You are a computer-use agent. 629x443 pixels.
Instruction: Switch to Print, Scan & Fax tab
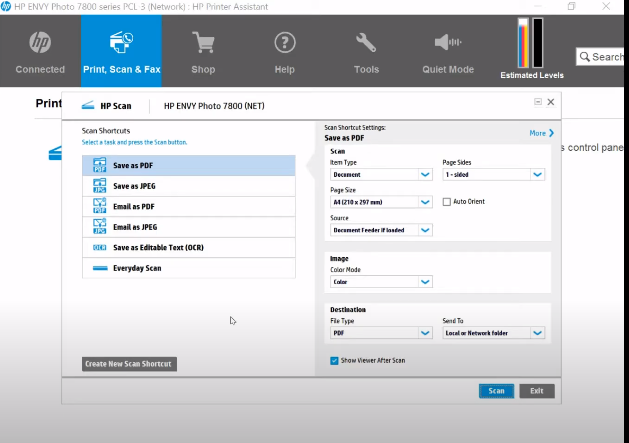(121, 50)
